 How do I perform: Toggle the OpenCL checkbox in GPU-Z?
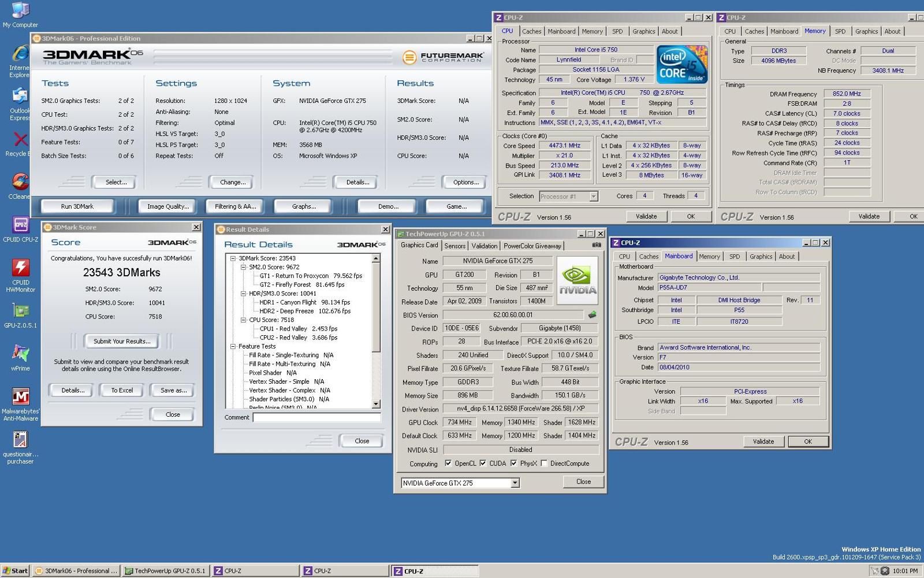tap(448, 464)
